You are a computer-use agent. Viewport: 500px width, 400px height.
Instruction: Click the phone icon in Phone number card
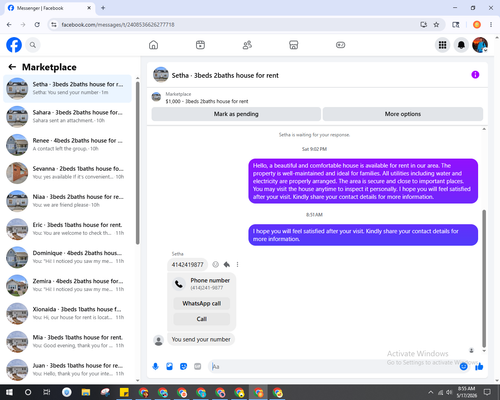[179, 284]
